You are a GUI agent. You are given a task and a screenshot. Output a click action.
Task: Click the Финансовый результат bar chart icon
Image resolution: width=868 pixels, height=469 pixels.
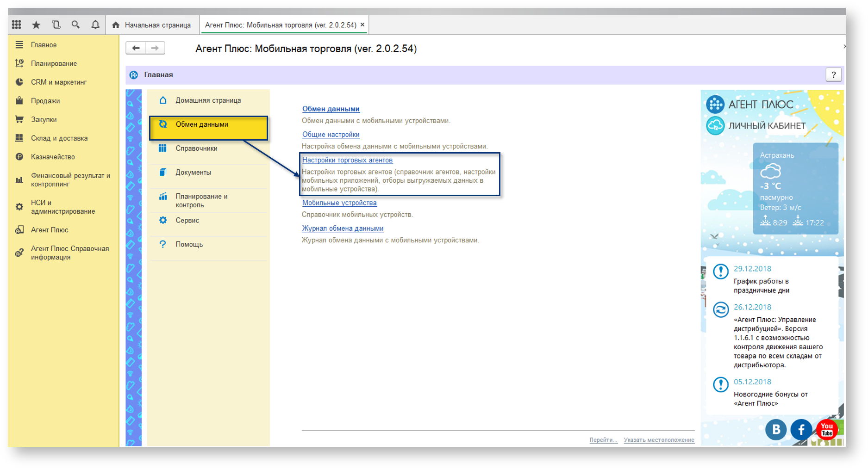click(x=19, y=180)
